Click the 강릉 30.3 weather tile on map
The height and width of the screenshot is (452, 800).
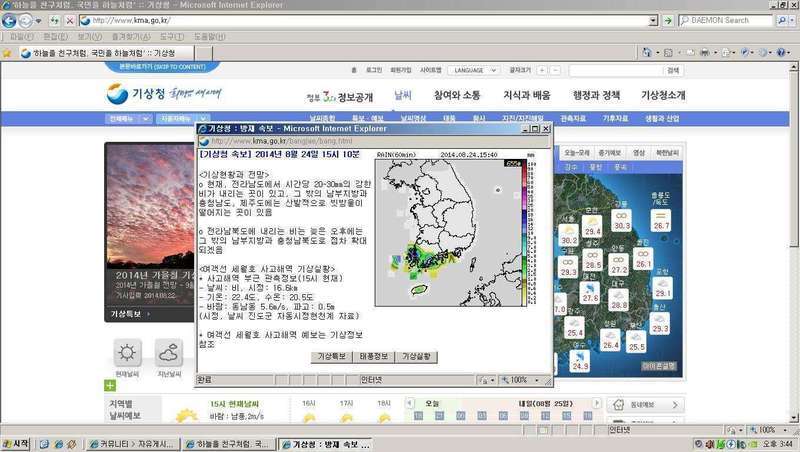pyautogui.click(x=621, y=220)
